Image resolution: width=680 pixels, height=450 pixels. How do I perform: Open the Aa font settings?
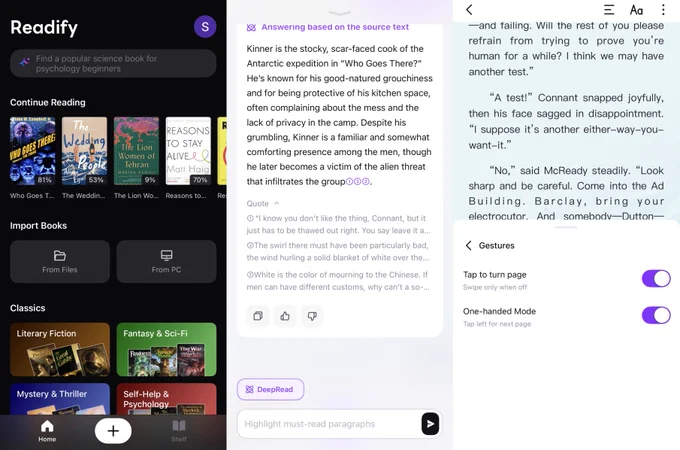[x=636, y=10]
